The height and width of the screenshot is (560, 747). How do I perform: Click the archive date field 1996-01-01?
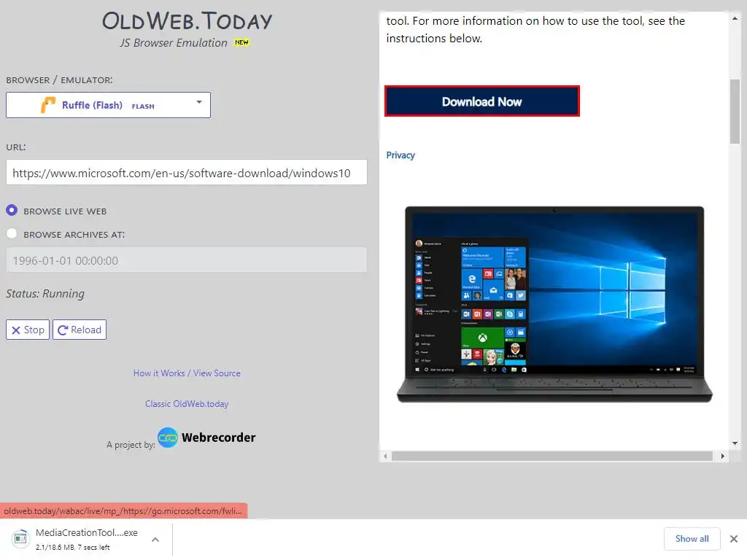click(x=187, y=260)
